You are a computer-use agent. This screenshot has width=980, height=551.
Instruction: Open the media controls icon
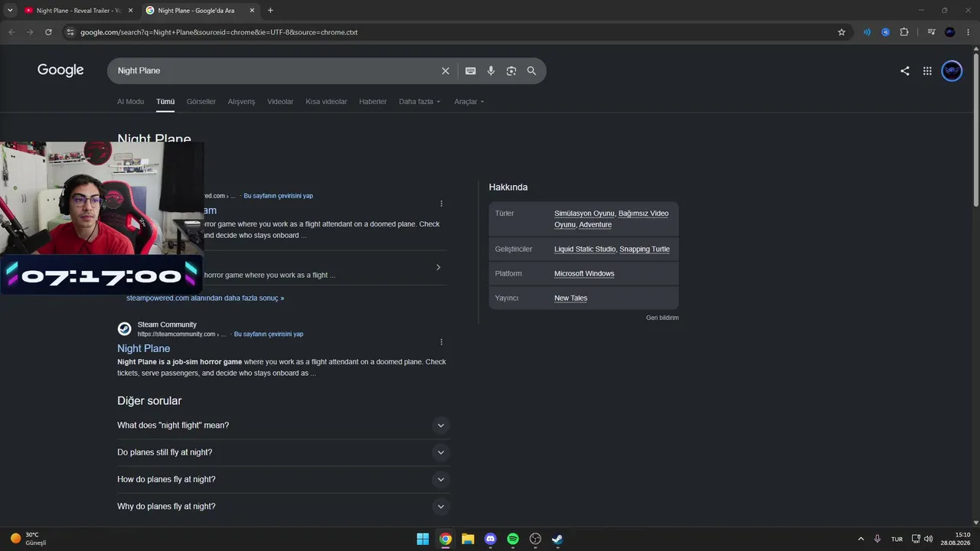931,32
